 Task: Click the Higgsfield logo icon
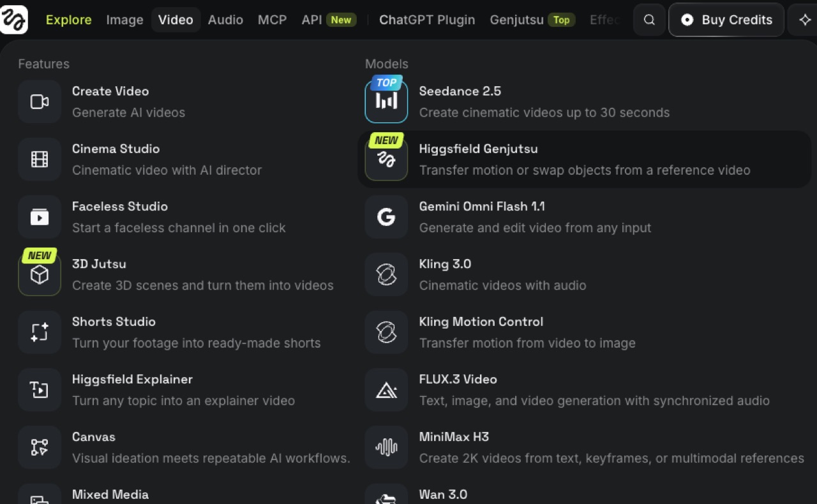point(14,19)
